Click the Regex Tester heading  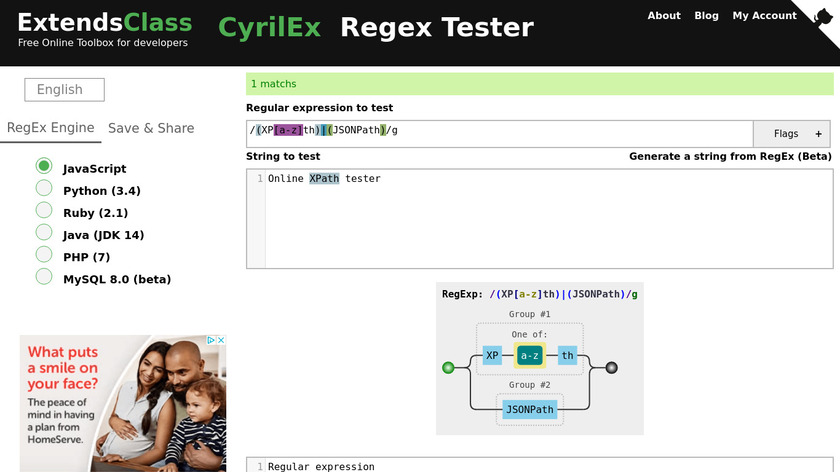coord(437,27)
